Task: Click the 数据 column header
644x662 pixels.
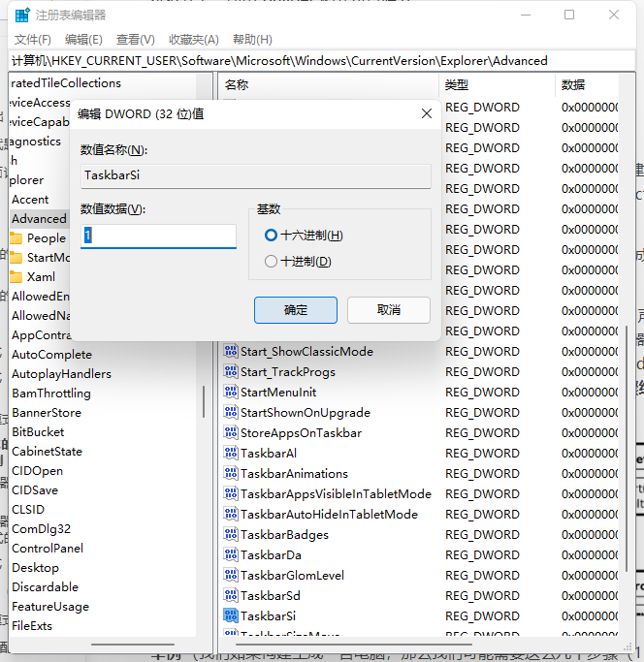Action: tap(573, 85)
